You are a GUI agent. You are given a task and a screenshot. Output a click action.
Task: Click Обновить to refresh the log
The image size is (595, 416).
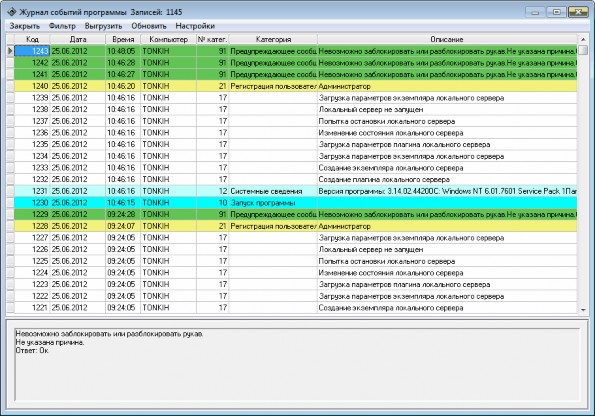(x=149, y=26)
